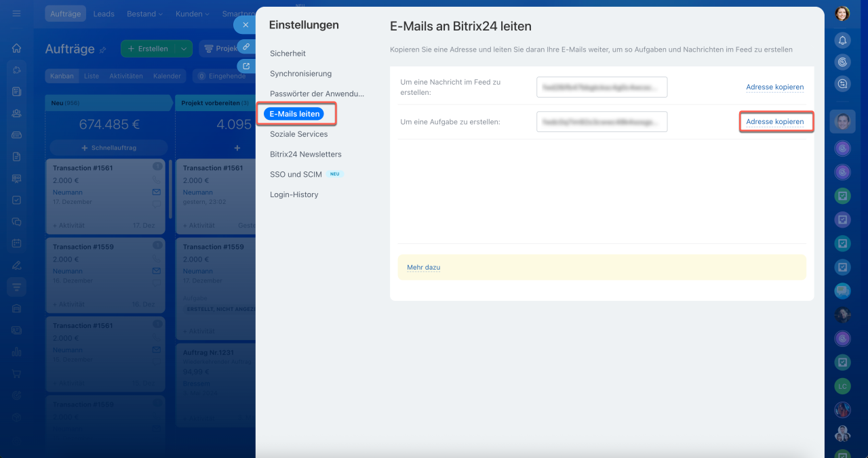This screenshot has width=868, height=458.
Task: Open the highlighted man avatar in right panel
Action: [x=842, y=121]
